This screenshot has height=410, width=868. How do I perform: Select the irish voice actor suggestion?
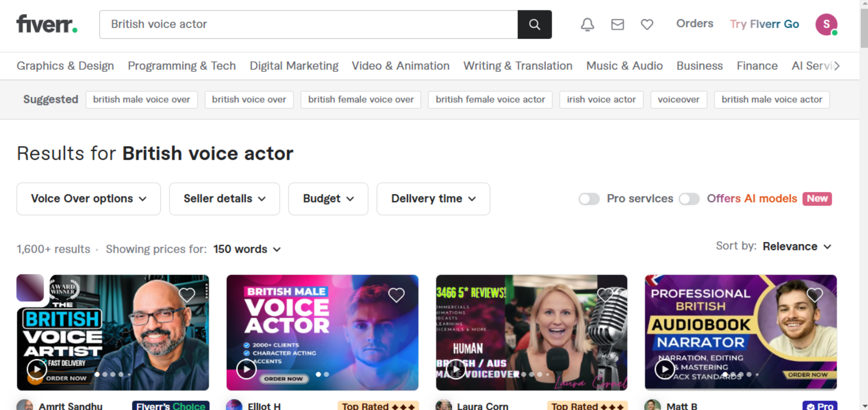tap(601, 100)
